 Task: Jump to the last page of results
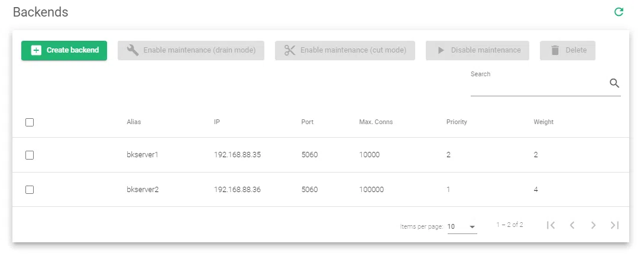point(614,225)
